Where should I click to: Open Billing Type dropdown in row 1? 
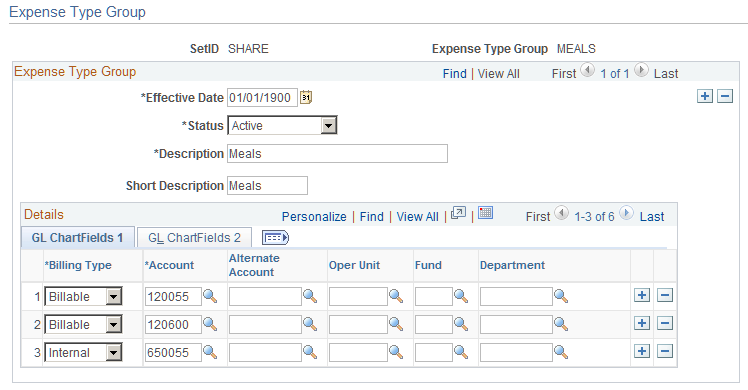click(x=83, y=297)
